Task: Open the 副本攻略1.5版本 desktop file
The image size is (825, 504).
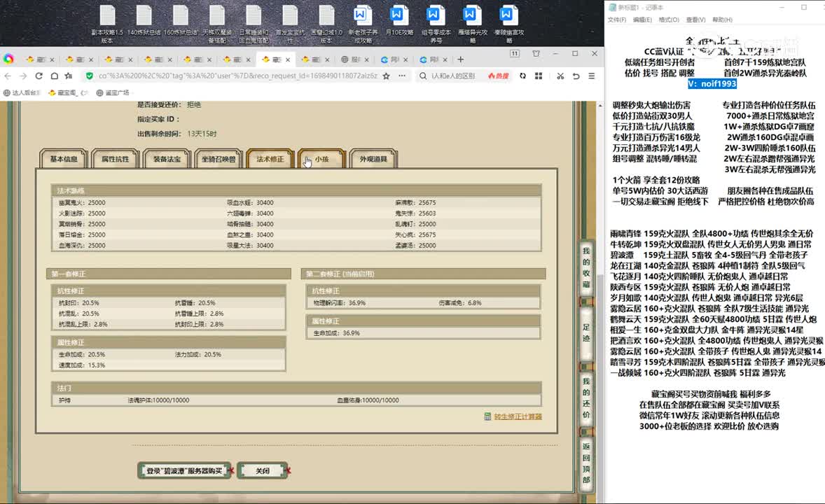Action: click(107, 24)
